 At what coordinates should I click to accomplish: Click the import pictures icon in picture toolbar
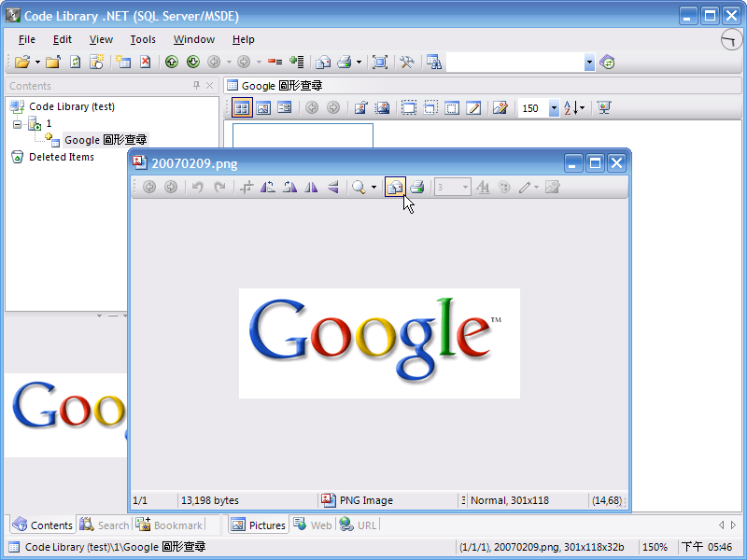[382, 108]
